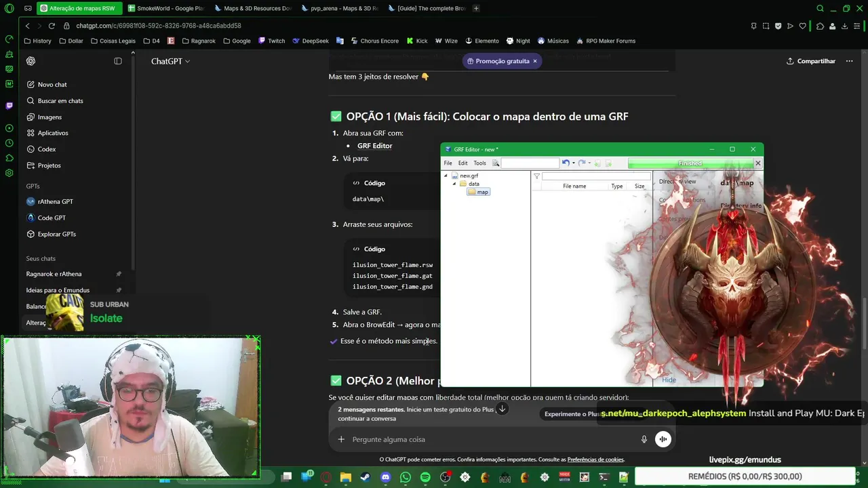The height and width of the screenshot is (488, 868).
Task: Dismiss the Finished progress bar with X
Action: pyautogui.click(x=758, y=163)
